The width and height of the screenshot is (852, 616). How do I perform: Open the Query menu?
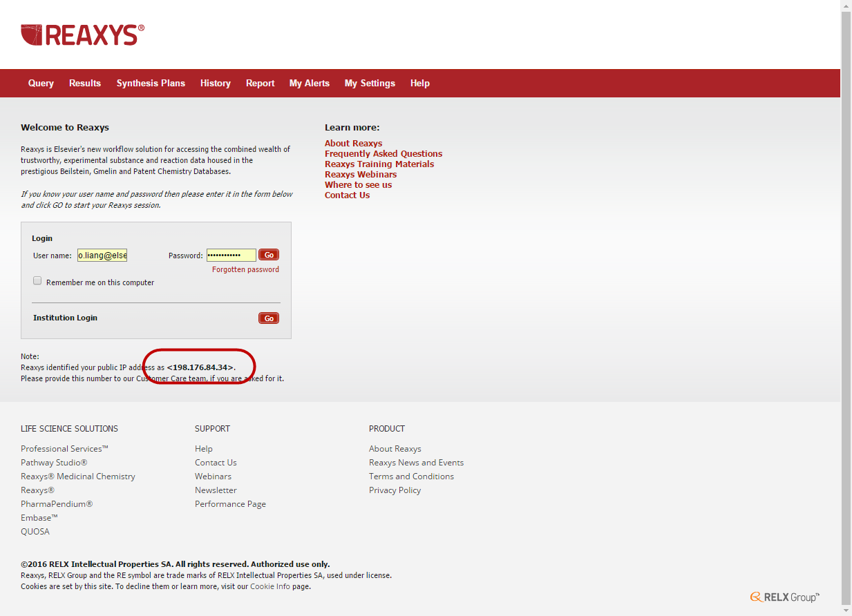41,83
